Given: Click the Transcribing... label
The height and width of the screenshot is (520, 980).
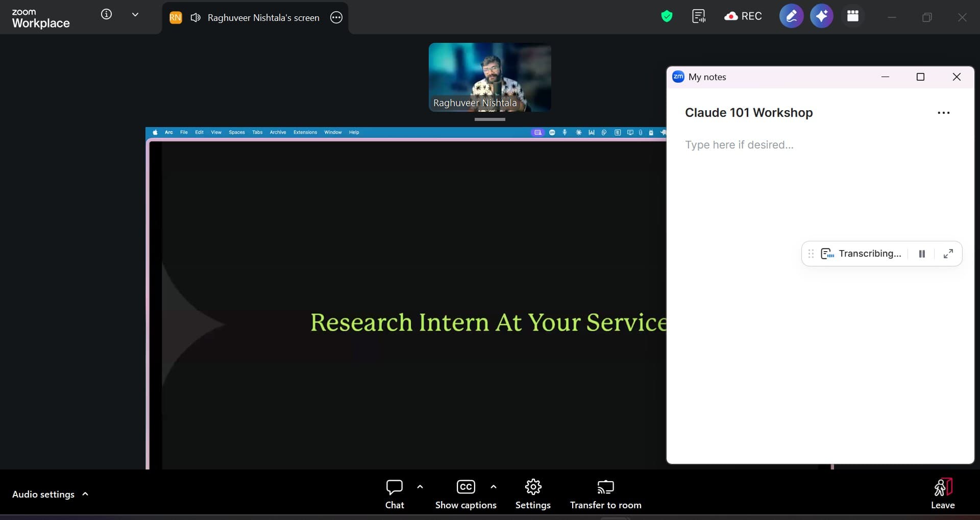Looking at the screenshot, I should 870,254.
